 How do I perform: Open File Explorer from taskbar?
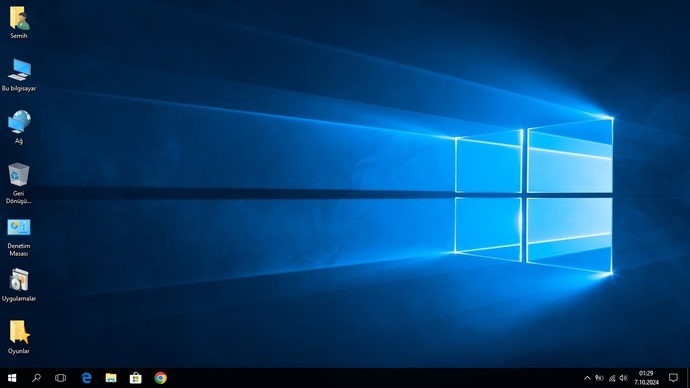pos(111,378)
